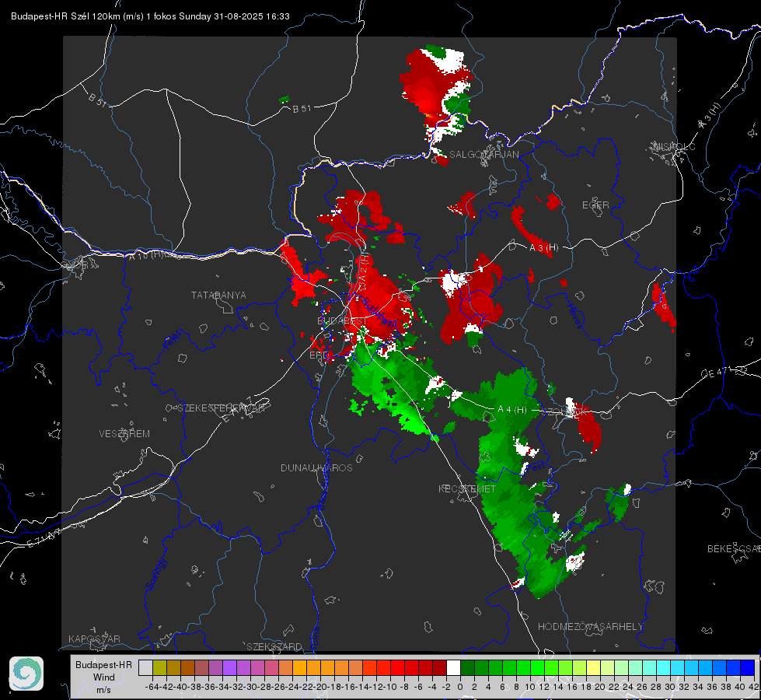Click the legend value '-20'
The width and height of the screenshot is (761, 700).
(x=320, y=687)
